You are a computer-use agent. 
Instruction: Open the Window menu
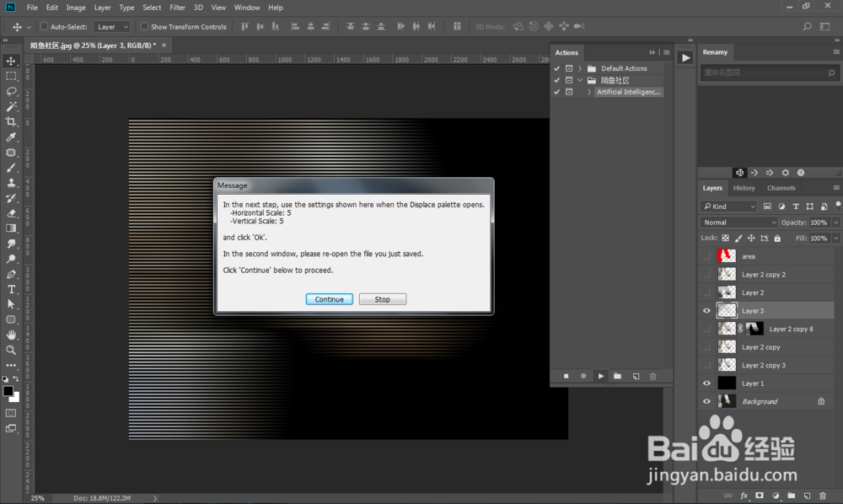(247, 8)
